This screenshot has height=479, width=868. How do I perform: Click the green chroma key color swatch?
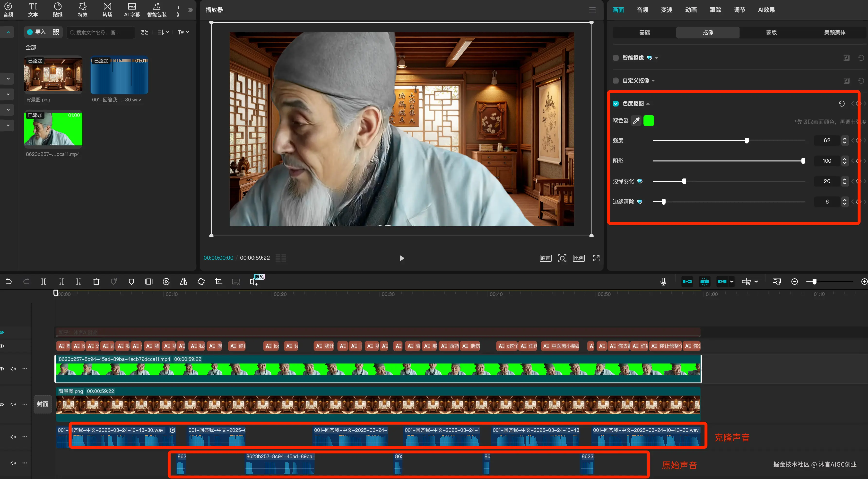pos(649,121)
